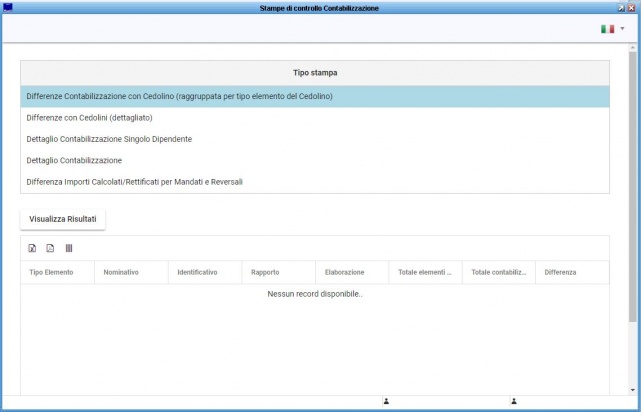Click the Italian flag language icon
This screenshot has width=641, height=412.
[x=607, y=29]
